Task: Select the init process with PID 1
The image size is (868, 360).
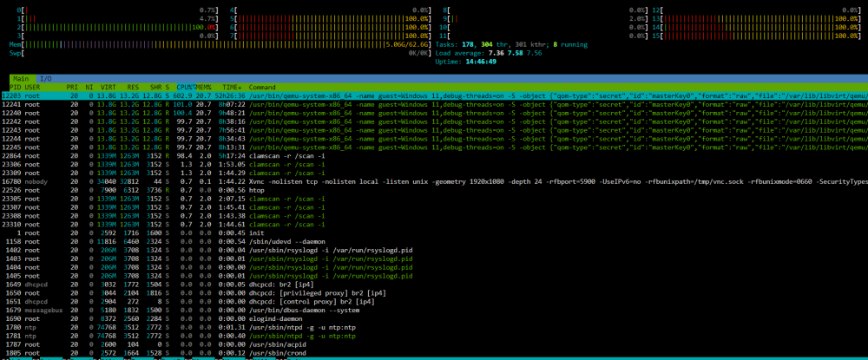Action: pyautogui.click(x=434, y=232)
